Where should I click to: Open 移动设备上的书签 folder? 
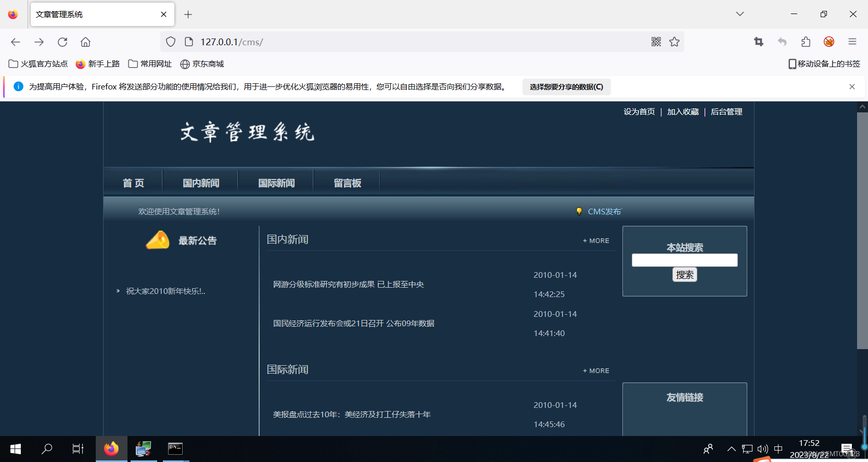pyautogui.click(x=824, y=64)
